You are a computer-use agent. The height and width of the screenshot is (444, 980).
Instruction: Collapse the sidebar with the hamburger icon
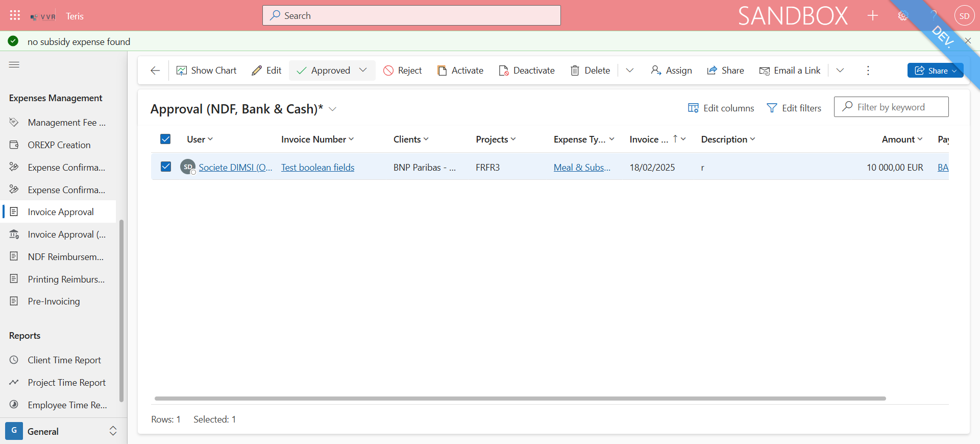(14, 65)
